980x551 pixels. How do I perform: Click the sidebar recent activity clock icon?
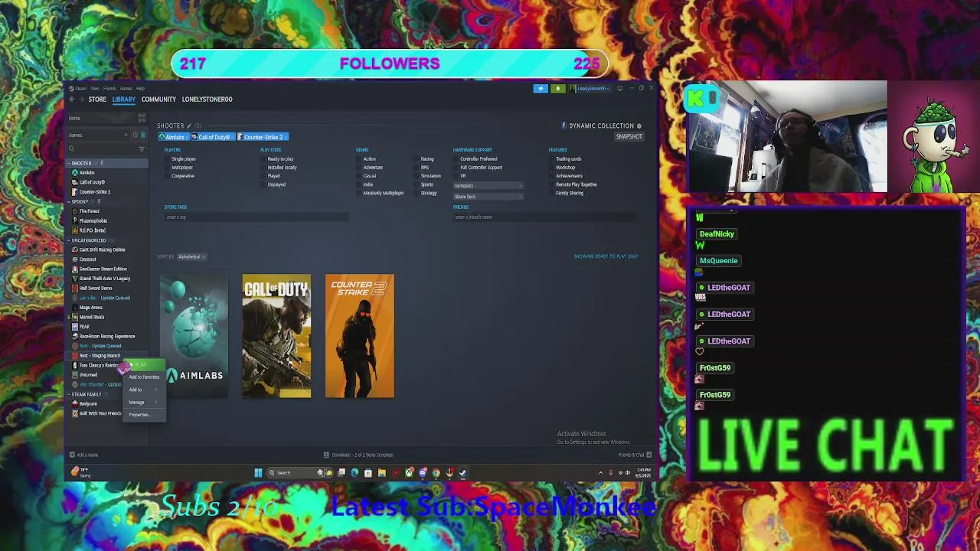pos(136,135)
